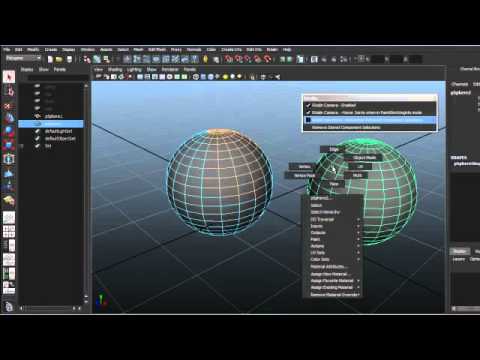The height and width of the screenshot is (360, 480).
Task: Toggle the make live object magnet icon
Action: 268,59
